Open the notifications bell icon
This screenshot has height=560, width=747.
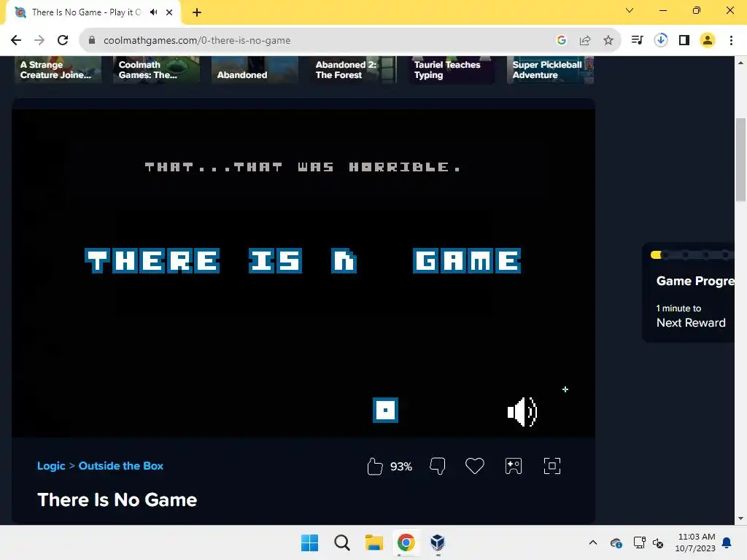[x=727, y=542]
